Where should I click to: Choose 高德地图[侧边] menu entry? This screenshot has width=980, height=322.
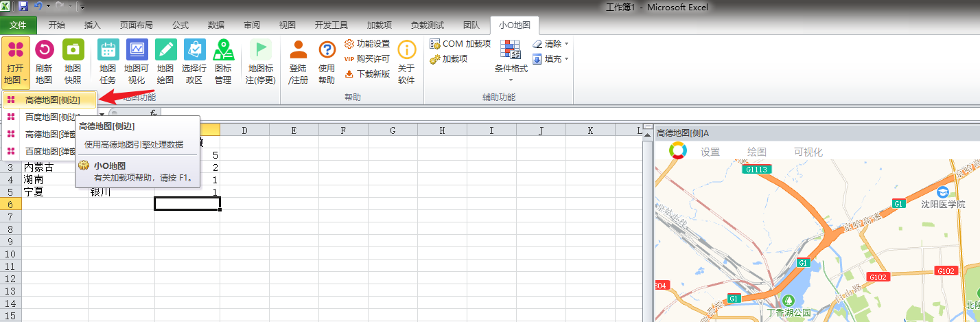click(49, 100)
